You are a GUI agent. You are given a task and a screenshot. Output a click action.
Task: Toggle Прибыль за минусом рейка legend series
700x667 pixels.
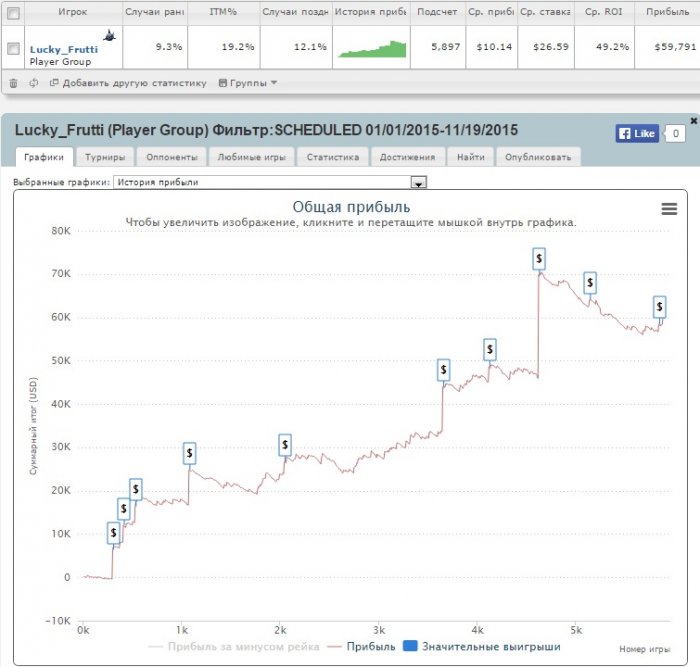(x=235, y=646)
